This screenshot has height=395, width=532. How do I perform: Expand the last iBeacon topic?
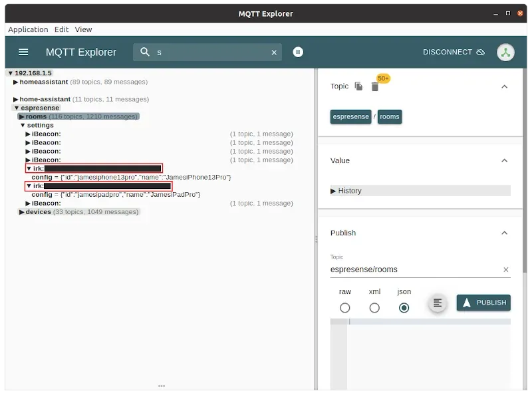(28, 203)
